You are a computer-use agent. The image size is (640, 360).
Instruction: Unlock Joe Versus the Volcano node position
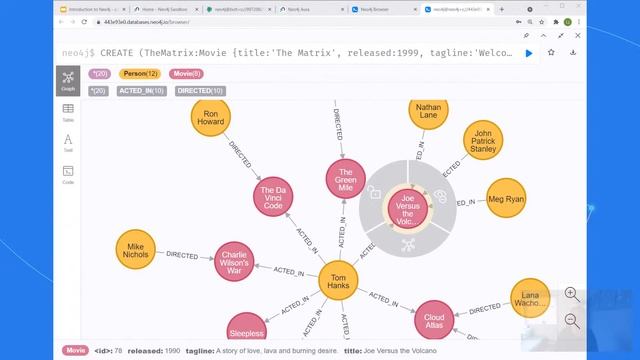point(374,192)
